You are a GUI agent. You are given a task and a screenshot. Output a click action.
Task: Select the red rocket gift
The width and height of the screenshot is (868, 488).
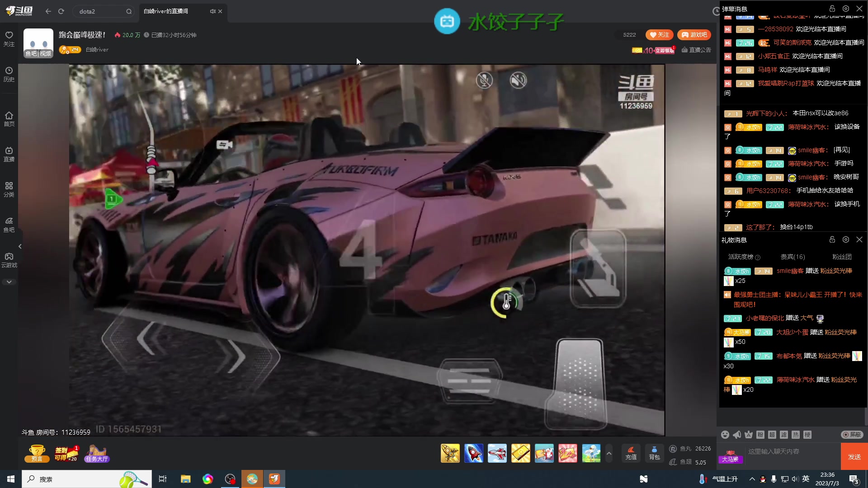(474, 453)
